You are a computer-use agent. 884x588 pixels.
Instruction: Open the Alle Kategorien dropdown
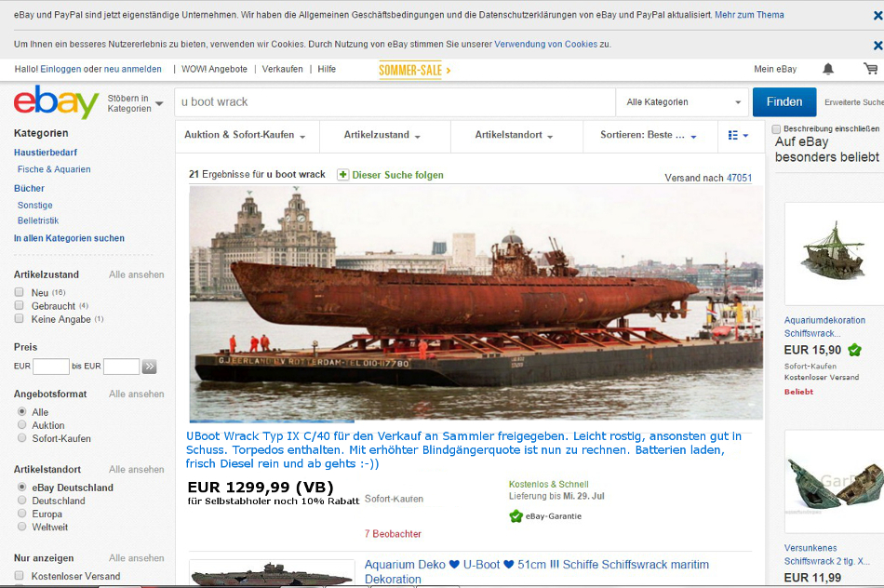point(683,102)
